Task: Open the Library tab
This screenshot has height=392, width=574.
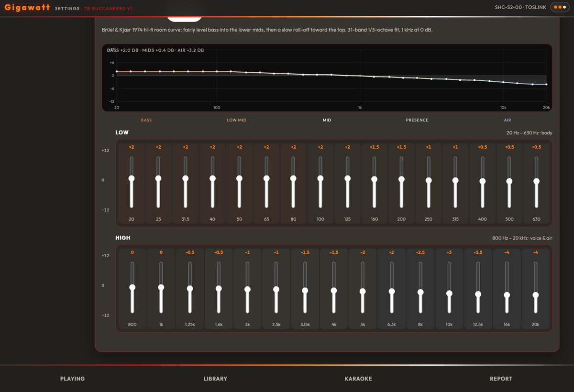Action: point(215,379)
